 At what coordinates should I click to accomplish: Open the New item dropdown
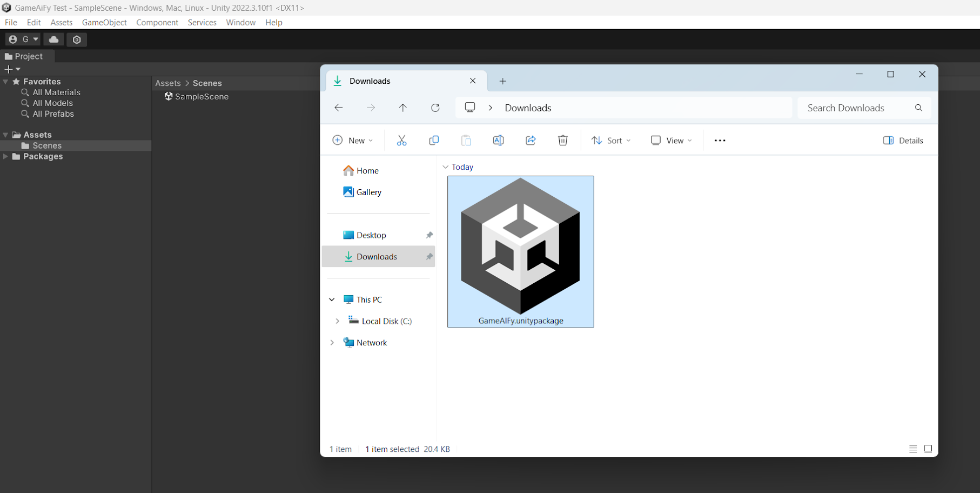pyautogui.click(x=352, y=141)
